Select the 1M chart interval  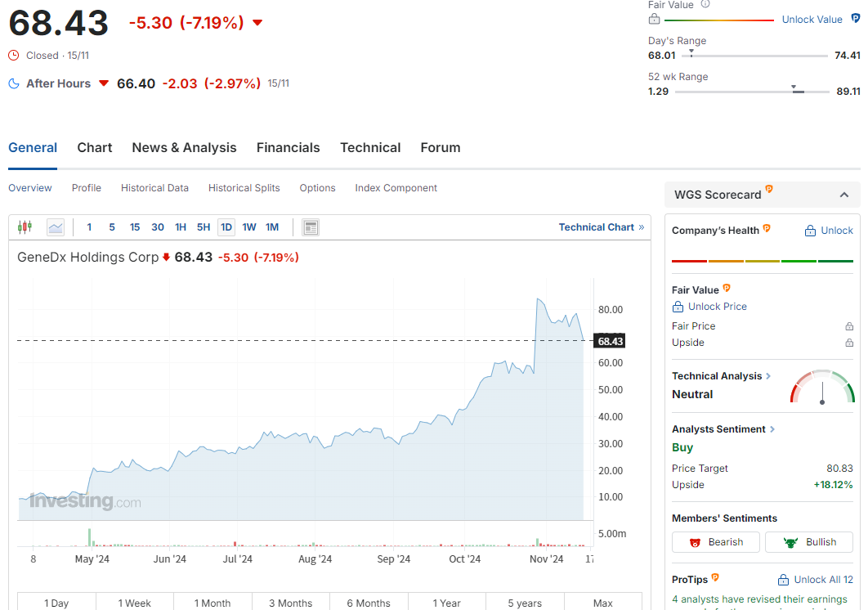(272, 227)
